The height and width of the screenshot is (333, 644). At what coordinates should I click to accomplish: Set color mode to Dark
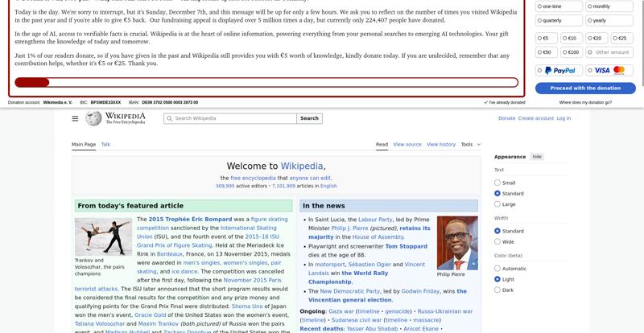(x=497, y=290)
